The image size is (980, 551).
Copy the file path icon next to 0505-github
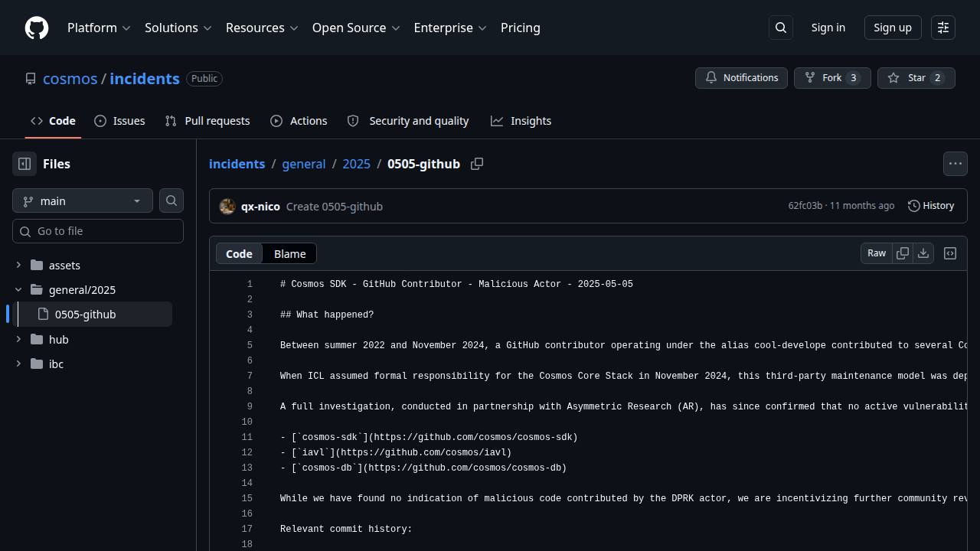pos(477,164)
